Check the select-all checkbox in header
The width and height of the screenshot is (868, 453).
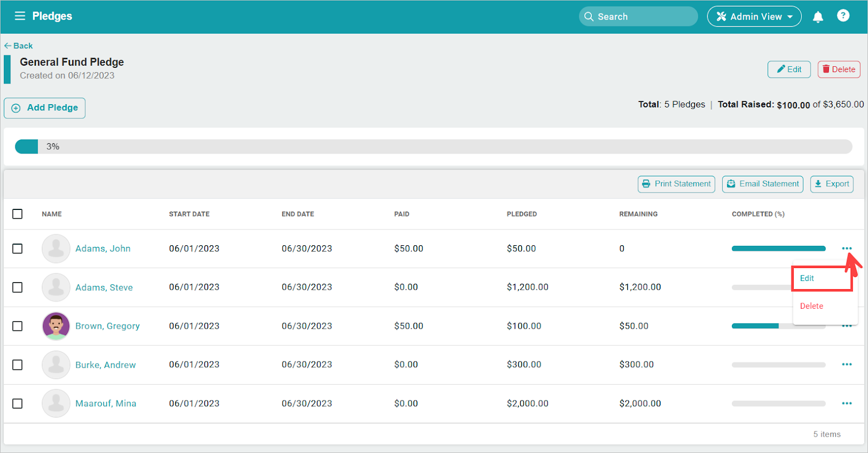click(x=17, y=214)
